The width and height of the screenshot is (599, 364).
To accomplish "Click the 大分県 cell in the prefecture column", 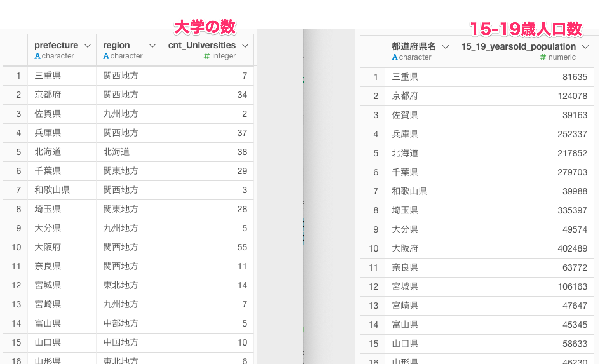I will tap(62, 228).
